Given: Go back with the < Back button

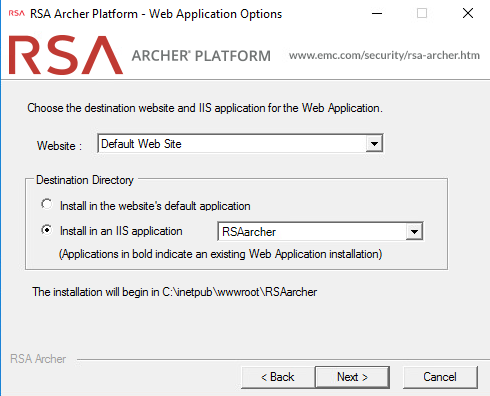Looking at the screenshot, I should pyautogui.click(x=278, y=377).
